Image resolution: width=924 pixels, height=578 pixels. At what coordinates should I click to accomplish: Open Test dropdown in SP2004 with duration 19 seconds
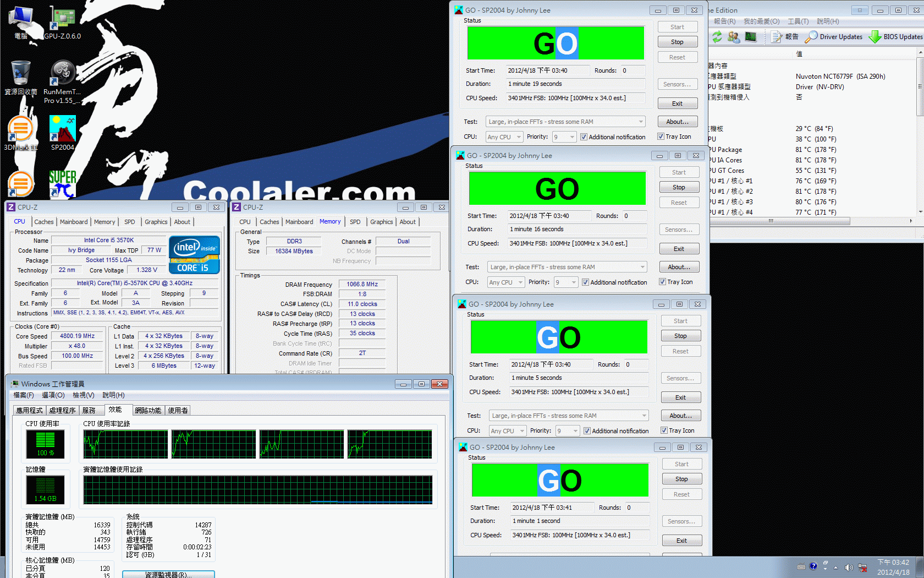tap(565, 122)
